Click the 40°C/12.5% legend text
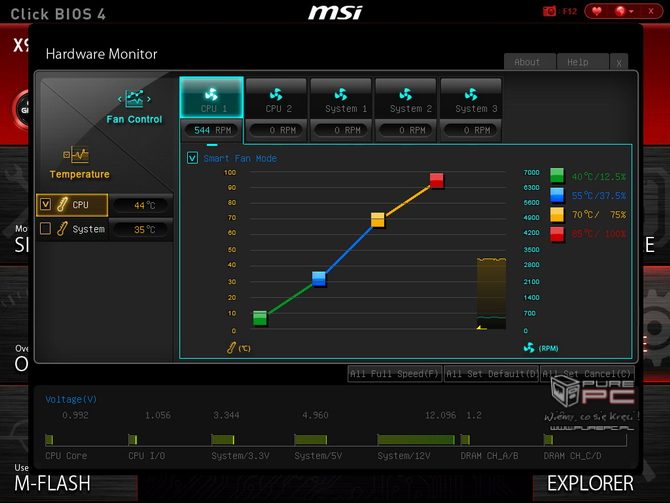Screen dimensions: 670x503 tap(599, 176)
